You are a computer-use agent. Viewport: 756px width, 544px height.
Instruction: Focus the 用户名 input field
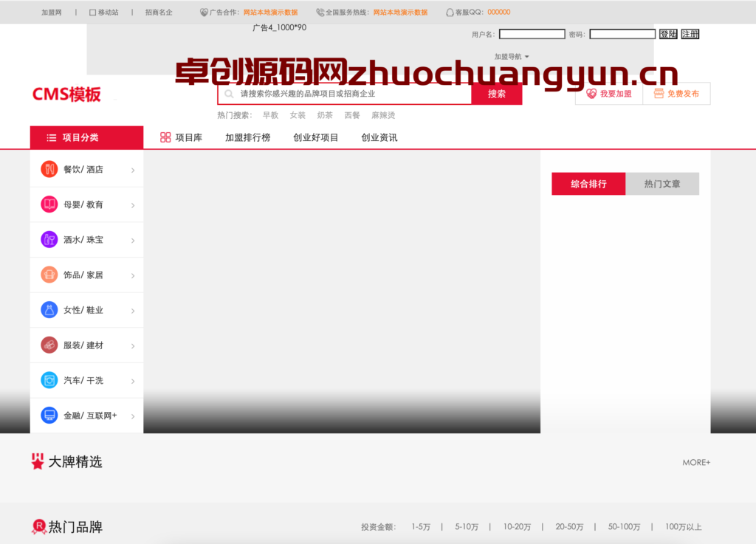click(x=532, y=34)
